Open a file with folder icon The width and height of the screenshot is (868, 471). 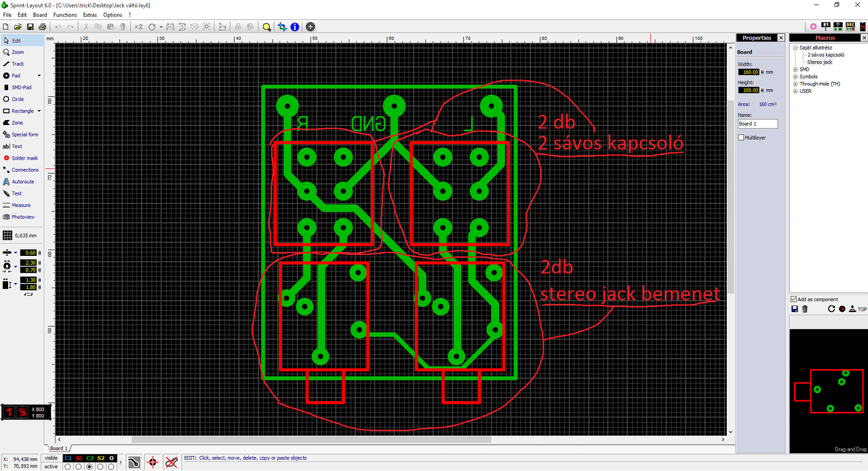point(18,26)
